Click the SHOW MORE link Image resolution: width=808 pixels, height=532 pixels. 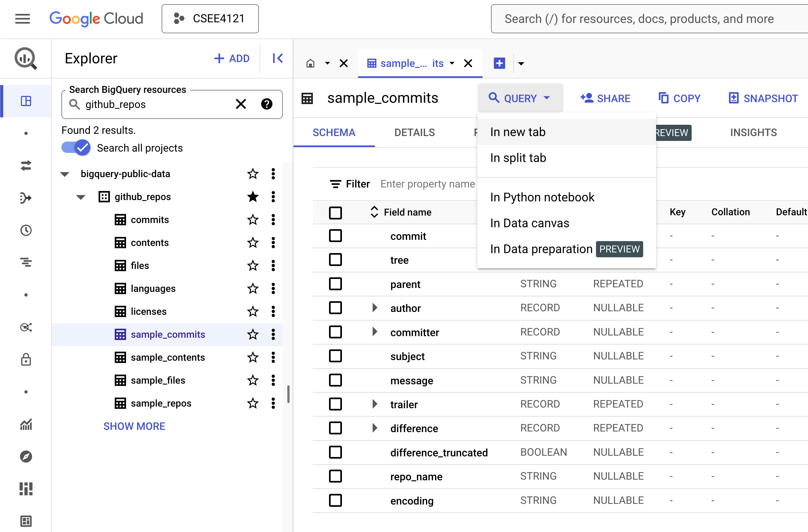(x=134, y=426)
